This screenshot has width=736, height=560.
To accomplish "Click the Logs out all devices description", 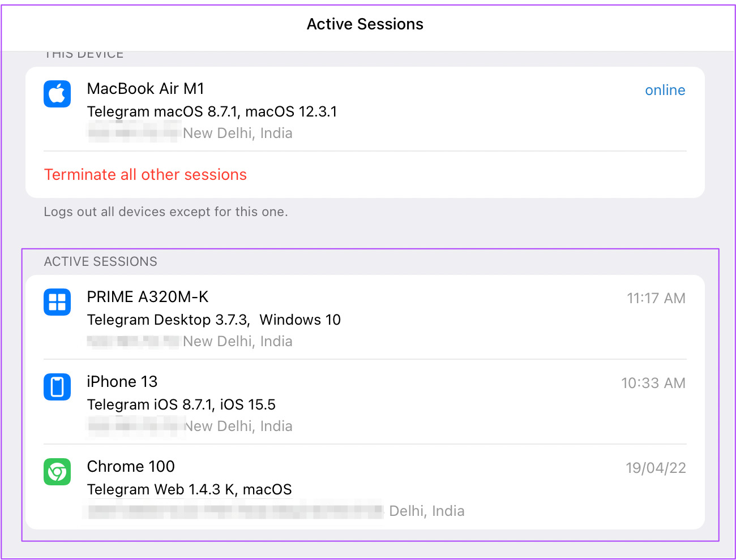I will (x=166, y=212).
